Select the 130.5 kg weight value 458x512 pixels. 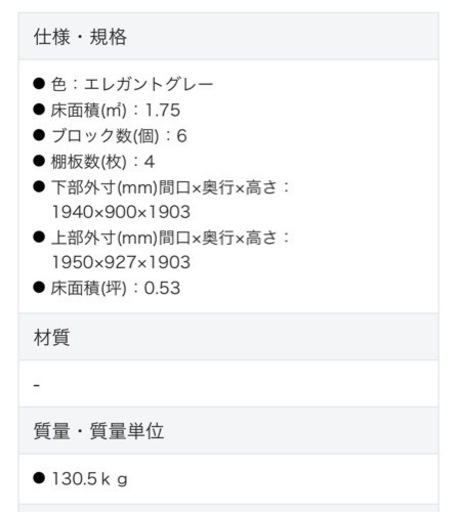click(90, 479)
